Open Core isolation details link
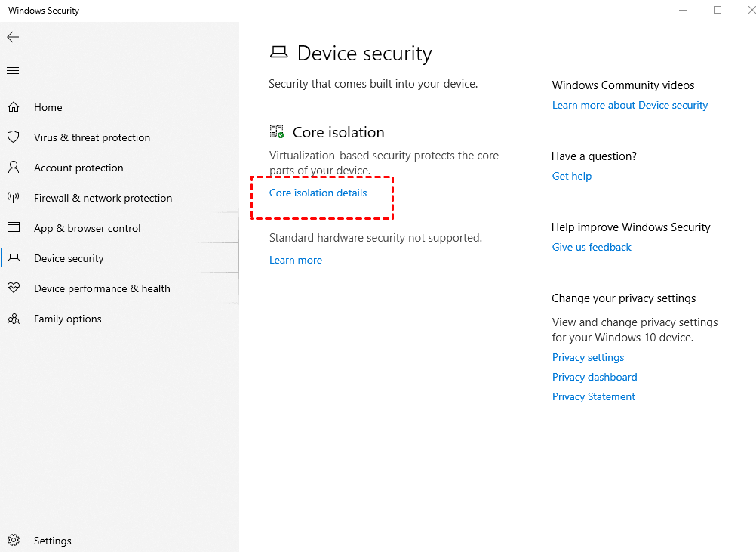 click(318, 193)
